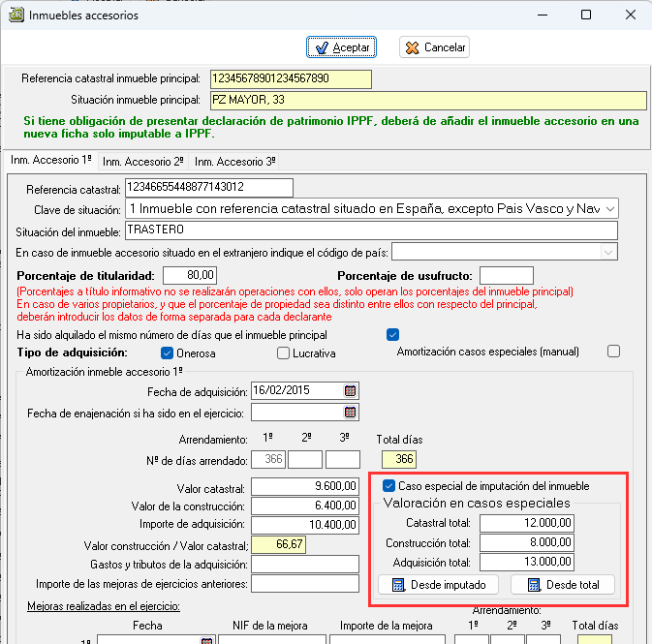The width and height of the screenshot is (652, 644).
Task: Click Importe de las mejoras de ejercicios anteriores field
Action: 305,583
